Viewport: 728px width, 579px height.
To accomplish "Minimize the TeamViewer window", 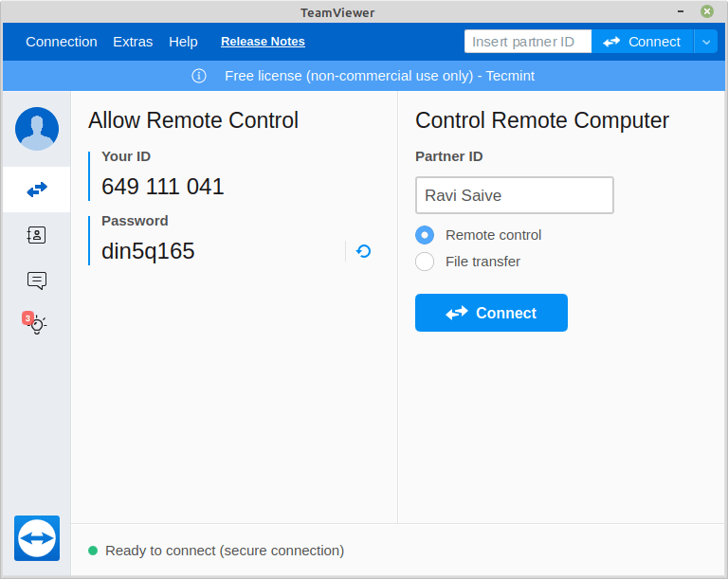I will click(681, 11).
